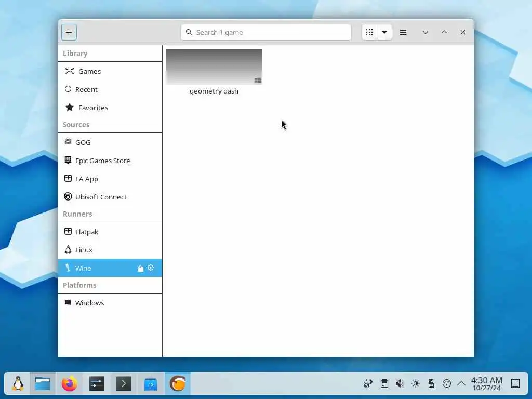Viewport: 532px width, 399px height.
Task: Launch Firefox from the taskbar
Action: pos(70,384)
